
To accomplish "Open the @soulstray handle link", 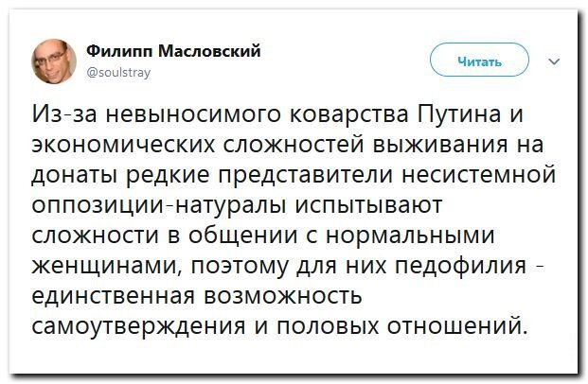I will (118, 72).
